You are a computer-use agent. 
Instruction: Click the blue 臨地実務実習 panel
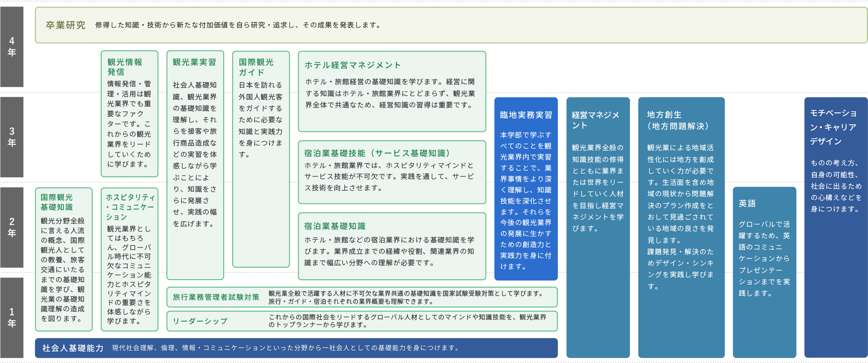[x=526, y=189]
